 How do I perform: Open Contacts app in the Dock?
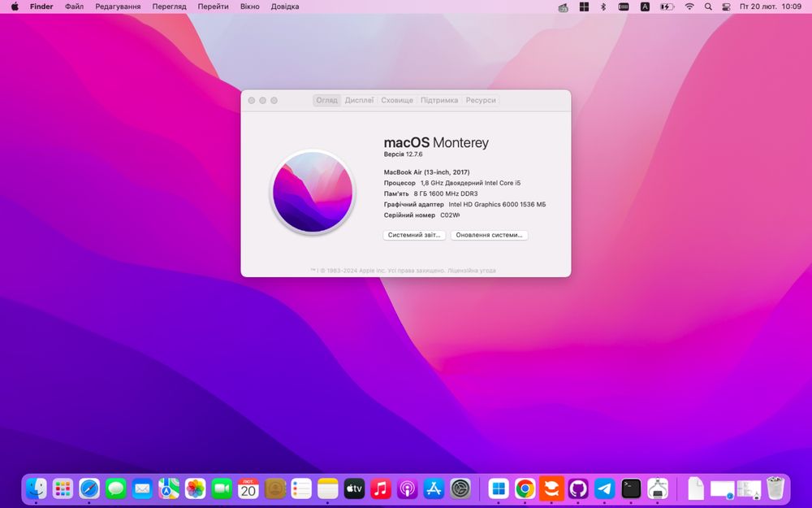(x=274, y=488)
